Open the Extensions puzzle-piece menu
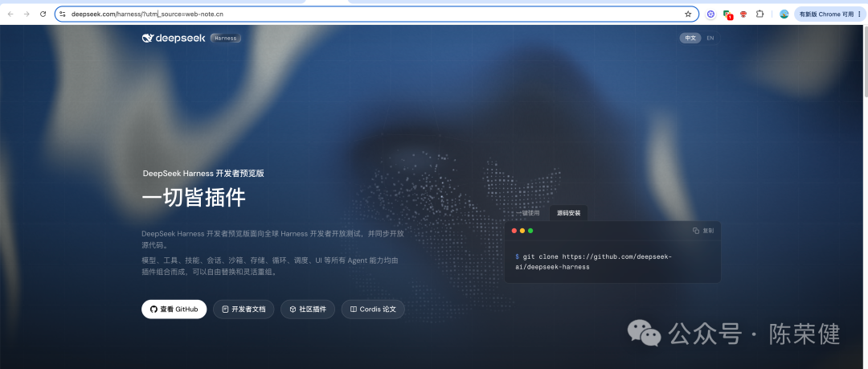This screenshot has width=868, height=369. point(760,14)
